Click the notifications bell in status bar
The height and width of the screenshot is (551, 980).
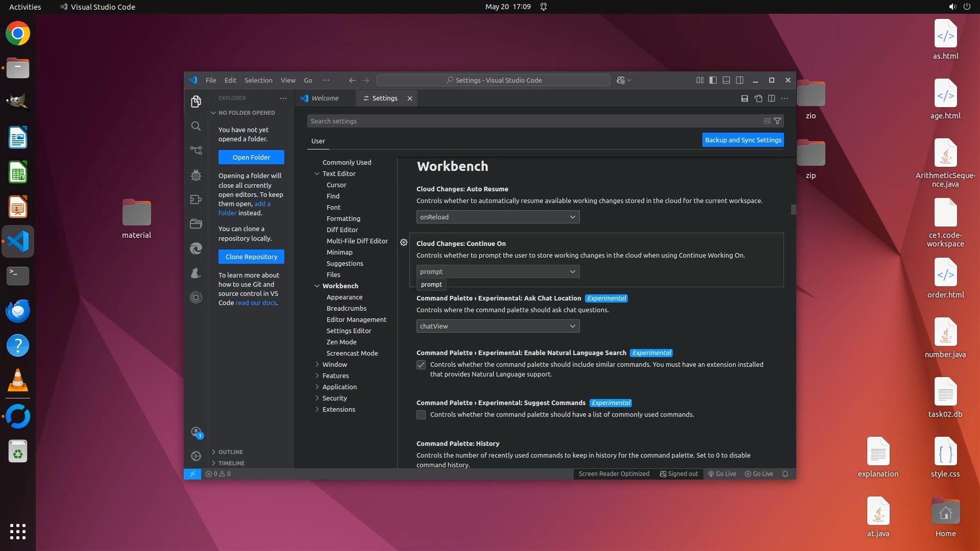[x=786, y=474]
